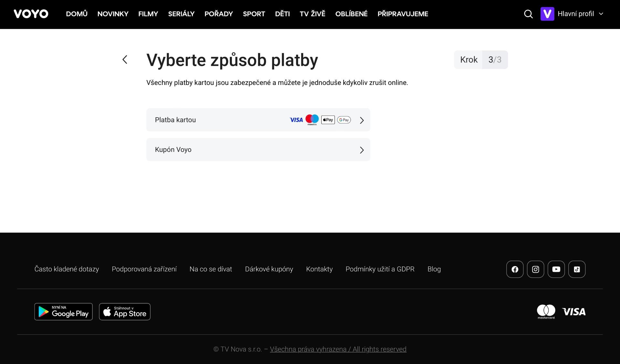The image size is (620, 364).
Task: Open SPORT in the navigation
Action: point(254,14)
